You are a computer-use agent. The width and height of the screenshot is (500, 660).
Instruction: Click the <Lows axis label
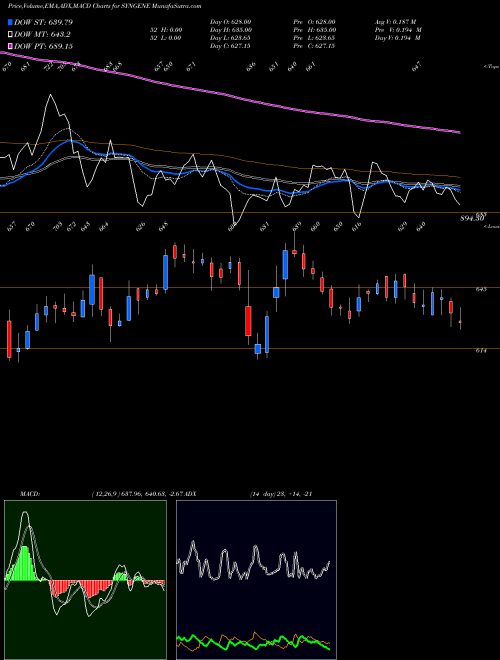(491, 226)
